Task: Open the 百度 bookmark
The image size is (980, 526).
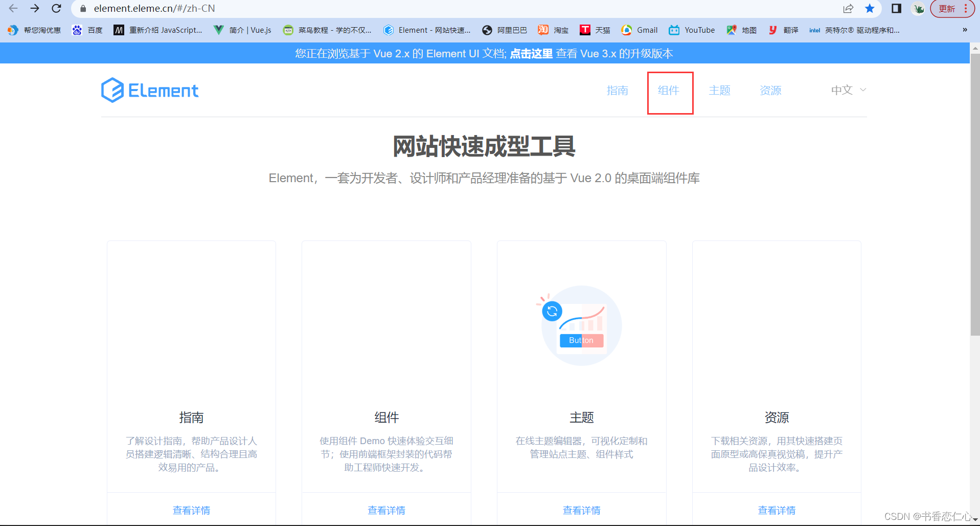Action: click(x=87, y=30)
